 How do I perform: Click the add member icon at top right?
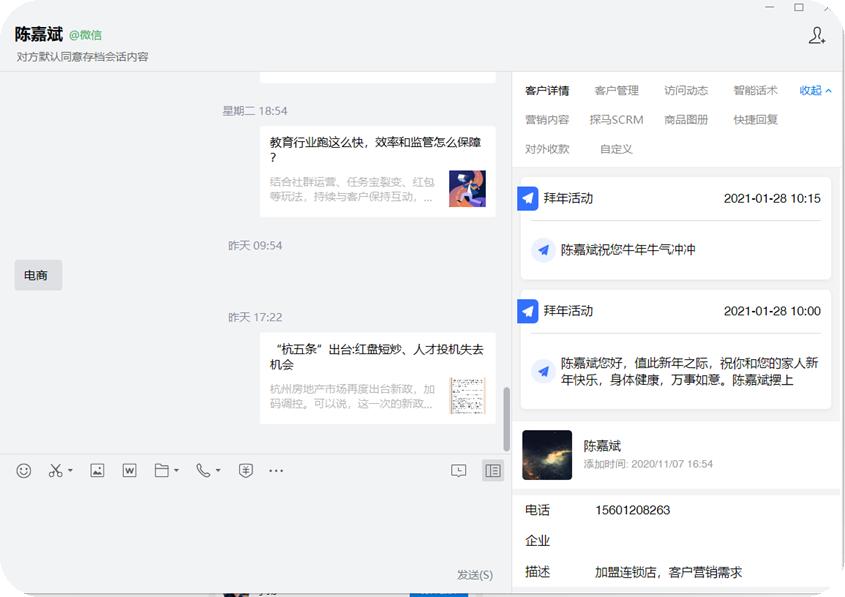coord(817,36)
